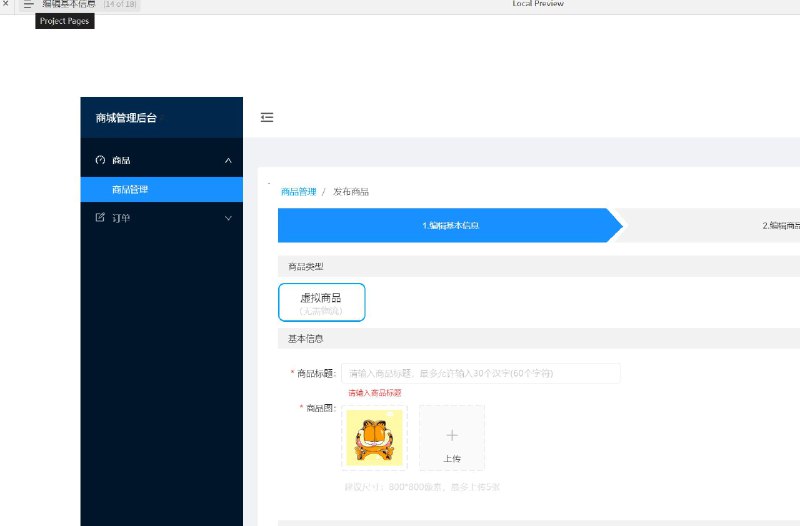Click the page title 编辑基本信息 in top bar
The image size is (800, 526).
(x=69, y=4)
